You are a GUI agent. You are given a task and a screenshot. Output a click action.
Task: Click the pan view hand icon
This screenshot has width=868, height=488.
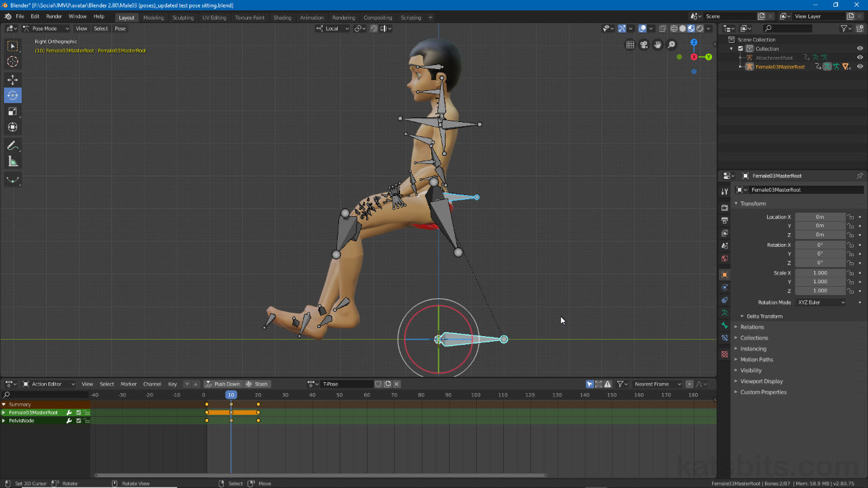pyautogui.click(x=658, y=45)
